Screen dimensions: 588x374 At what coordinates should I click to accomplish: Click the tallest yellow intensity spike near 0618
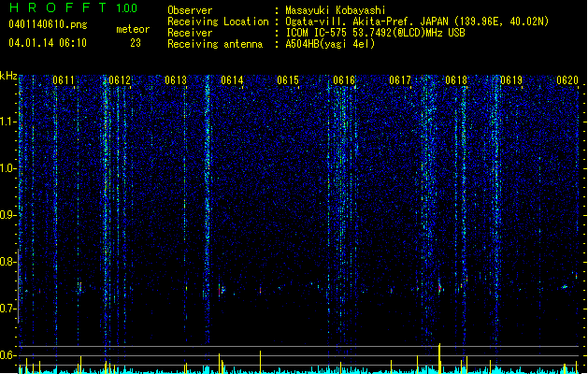pos(439,358)
